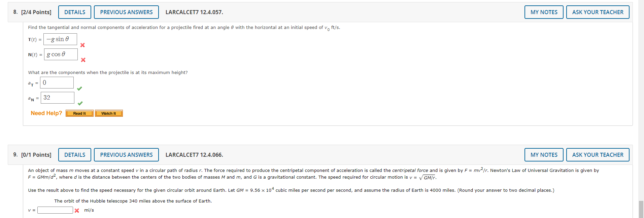Viewport: 644px width, 218px height.
Task: Click ASK YOUR TEACHER on question 8
Action: pos(597,12)
